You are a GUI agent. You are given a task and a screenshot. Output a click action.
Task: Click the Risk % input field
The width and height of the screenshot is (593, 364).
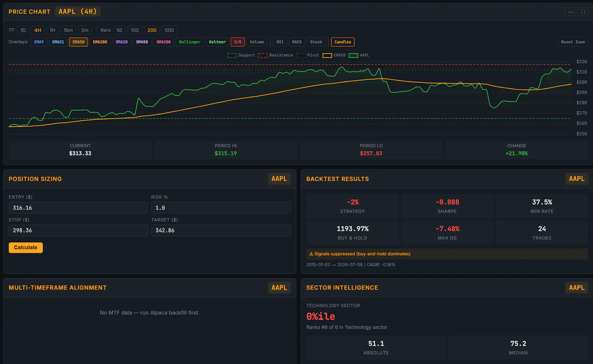point(221,208)
